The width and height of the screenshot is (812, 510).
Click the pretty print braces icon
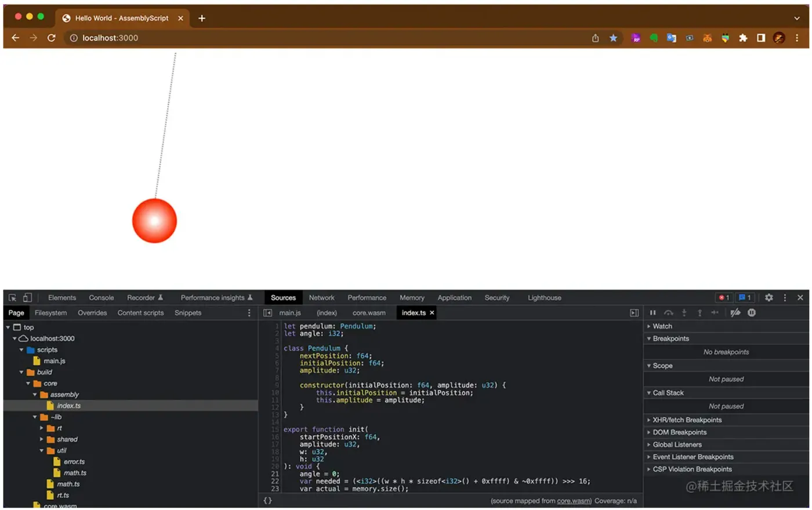pyautogui.click(x=267, y=501)
